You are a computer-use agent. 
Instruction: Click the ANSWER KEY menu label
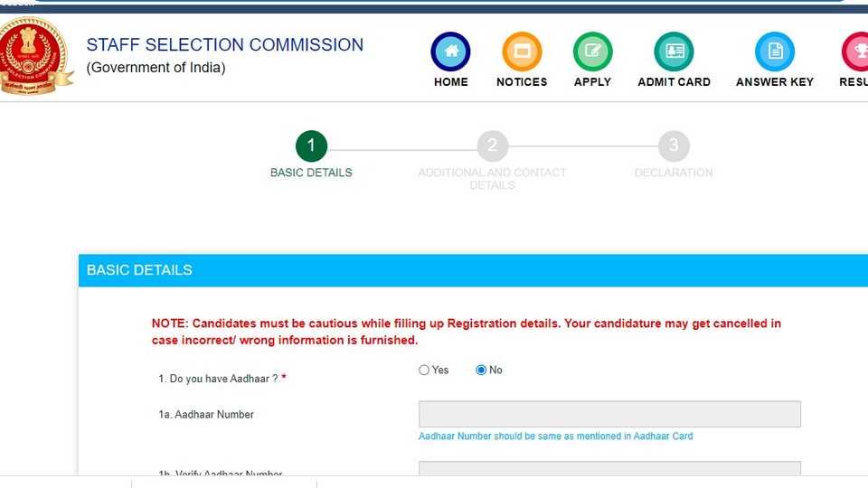(775, 82)
